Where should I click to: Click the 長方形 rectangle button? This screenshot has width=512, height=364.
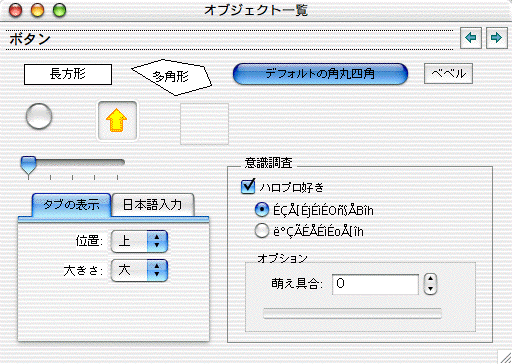pyautogui.click(x=68, y=74)
